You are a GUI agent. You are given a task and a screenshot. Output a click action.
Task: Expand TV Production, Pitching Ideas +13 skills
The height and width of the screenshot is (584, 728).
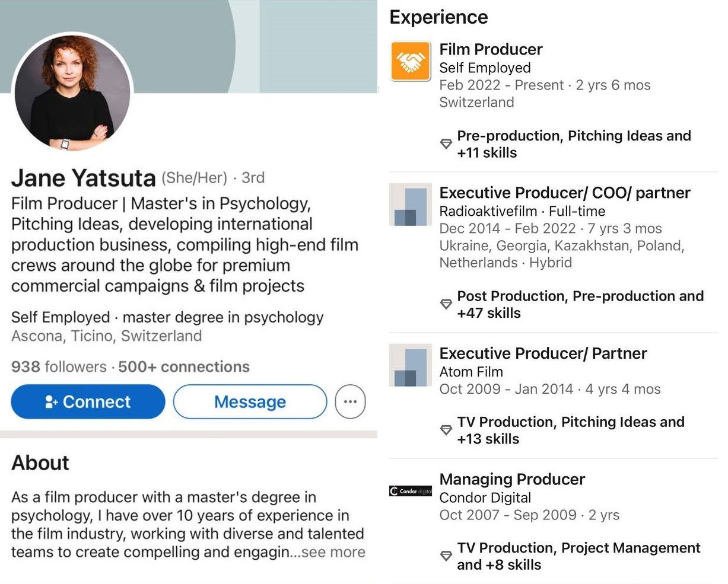click(x=570, y=430)
